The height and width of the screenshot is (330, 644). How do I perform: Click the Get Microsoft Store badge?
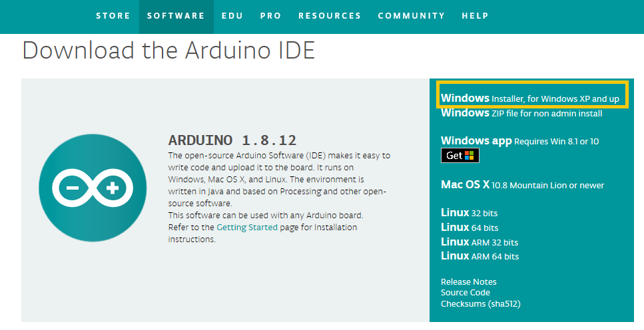(x=460, y=156)
